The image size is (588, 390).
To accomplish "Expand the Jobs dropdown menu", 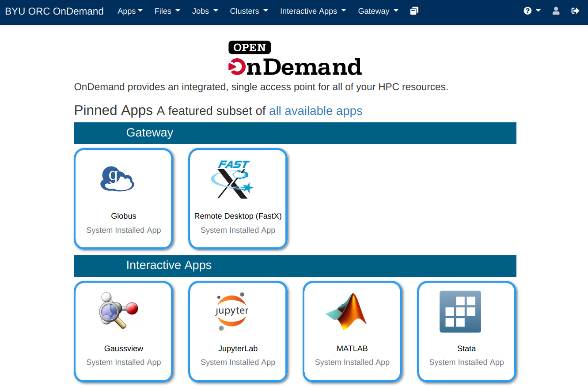I will (205, 11).
